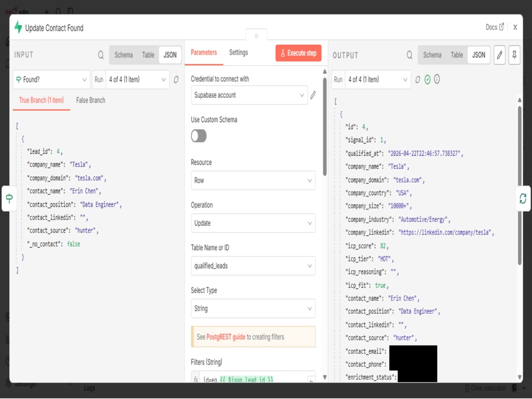The image size is (532, 399).
Task: Click the node lightning bolt icon
Action: (x=18, y=28)
